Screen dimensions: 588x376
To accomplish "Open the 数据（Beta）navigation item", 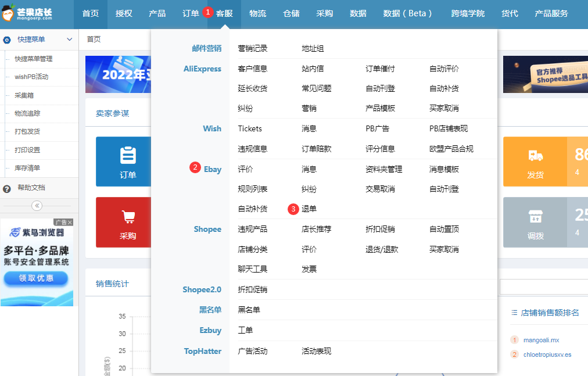I will click(x=407, y=14).
